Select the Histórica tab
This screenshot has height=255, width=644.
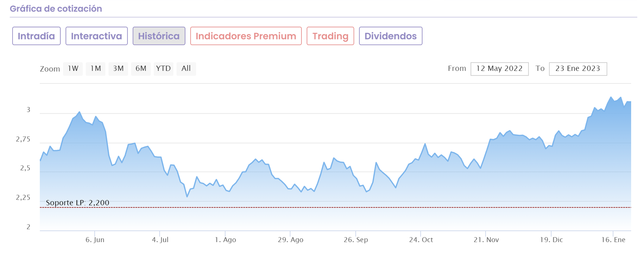pyautogui.click(x=159, y=36)
